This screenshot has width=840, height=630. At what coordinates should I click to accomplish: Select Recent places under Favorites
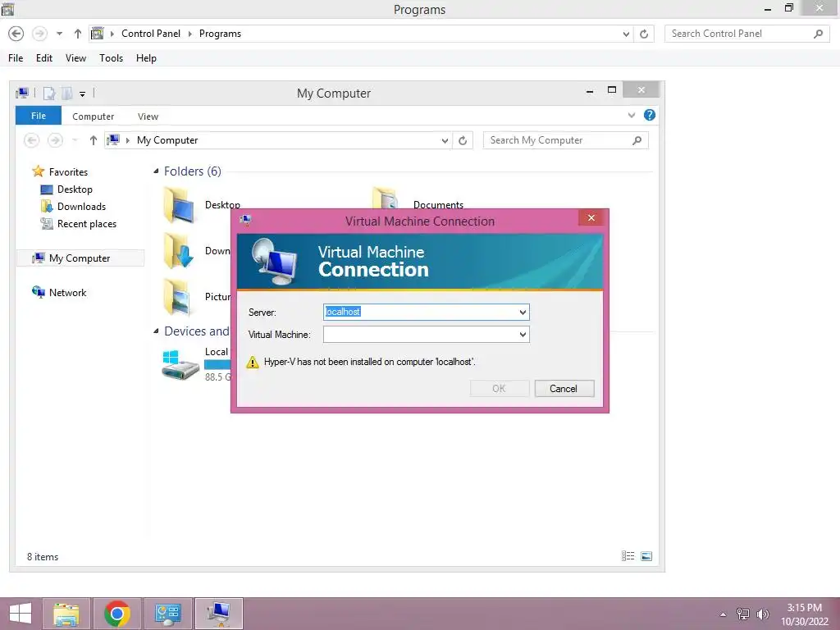pos(79,224)
